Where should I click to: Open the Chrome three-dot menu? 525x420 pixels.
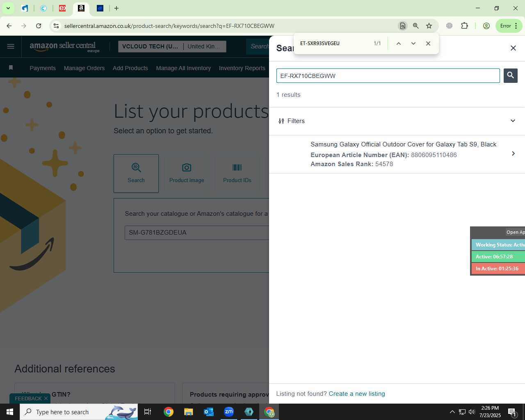click(516, 26)
